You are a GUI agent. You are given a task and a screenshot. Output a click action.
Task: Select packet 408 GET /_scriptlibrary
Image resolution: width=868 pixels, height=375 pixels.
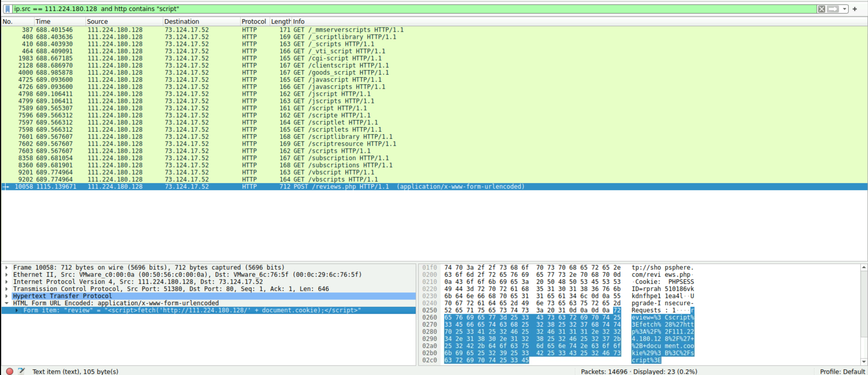(x=434, y=37)
